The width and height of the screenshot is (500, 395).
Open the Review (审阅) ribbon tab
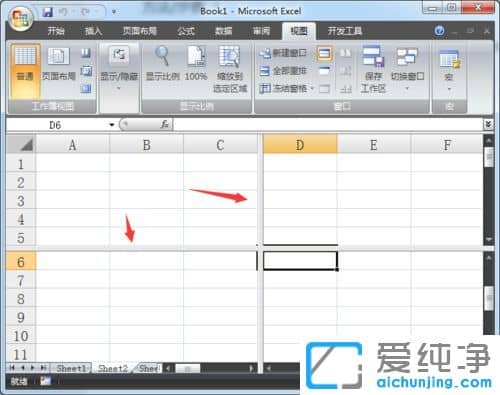click(261, 31)
